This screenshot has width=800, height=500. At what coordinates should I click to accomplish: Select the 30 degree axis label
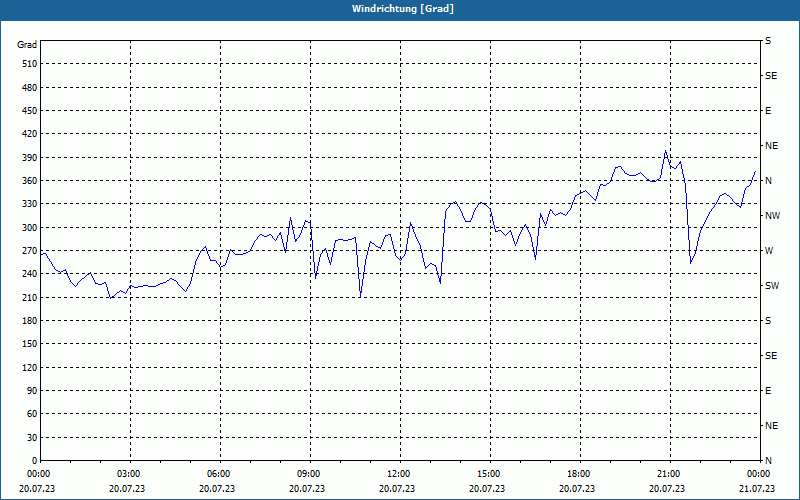tap(32, 437)
